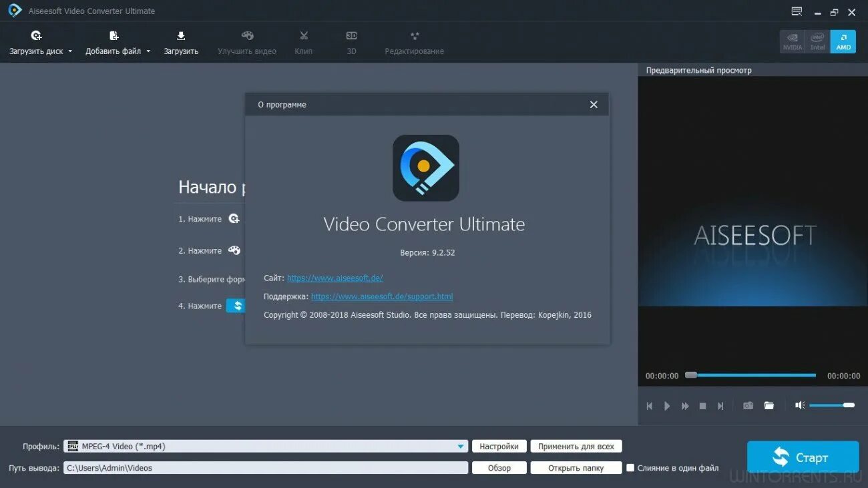This screenshot has width=868, height=488.
Task: Click Открыть папку button
Action: 576,468
